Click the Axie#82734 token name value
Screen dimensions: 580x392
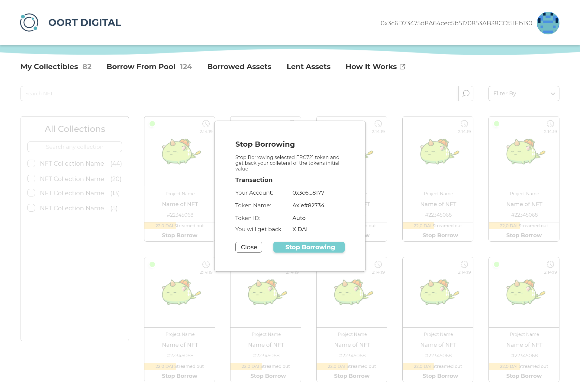(308, 206)
